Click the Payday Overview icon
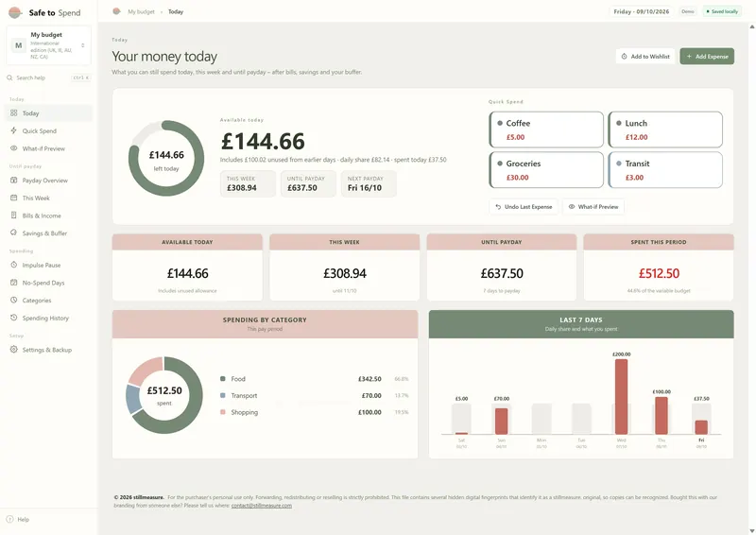The height and width of the screenshot is (535, 756). [x=13, y=180]
